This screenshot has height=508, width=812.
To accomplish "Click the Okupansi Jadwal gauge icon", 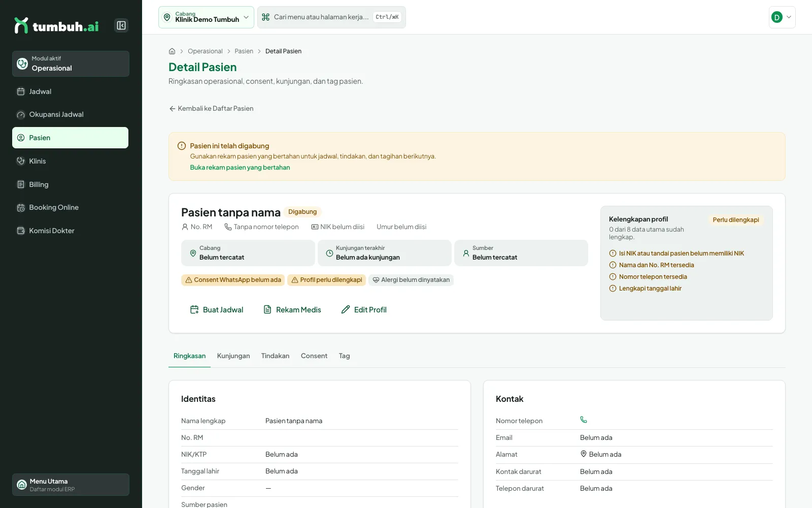I will 21,115.
